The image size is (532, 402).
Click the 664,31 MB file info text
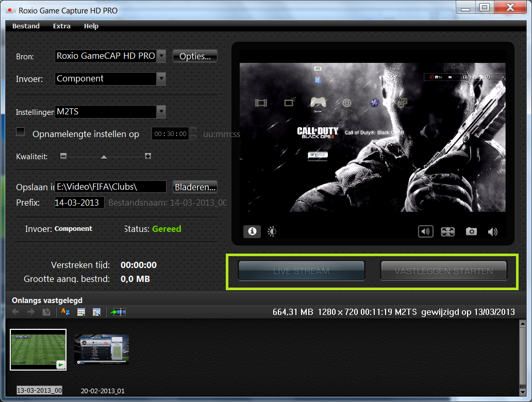(393, 312)
